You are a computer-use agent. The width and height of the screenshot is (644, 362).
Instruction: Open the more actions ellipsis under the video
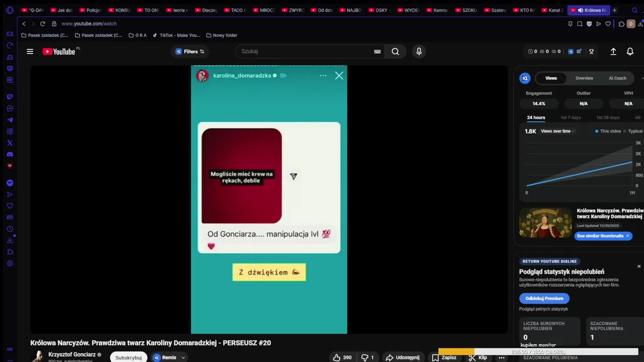(x=502, y=357)
